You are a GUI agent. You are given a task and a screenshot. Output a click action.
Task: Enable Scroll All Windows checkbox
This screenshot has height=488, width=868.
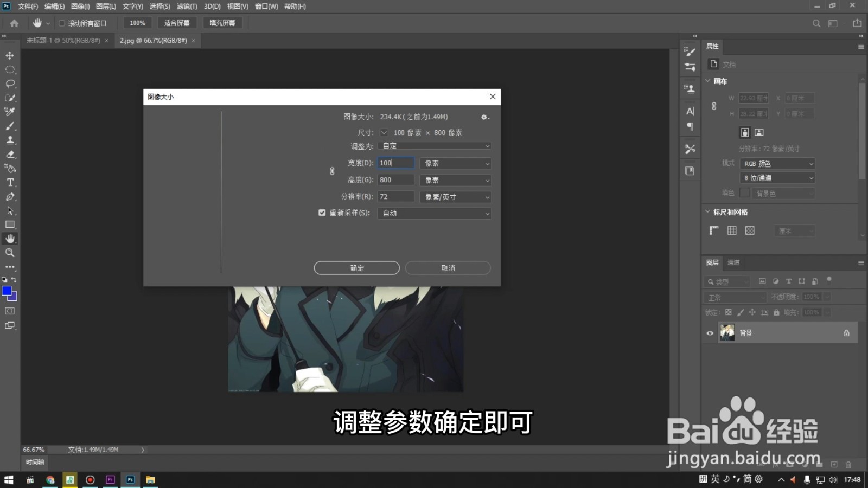click(62, 23)
